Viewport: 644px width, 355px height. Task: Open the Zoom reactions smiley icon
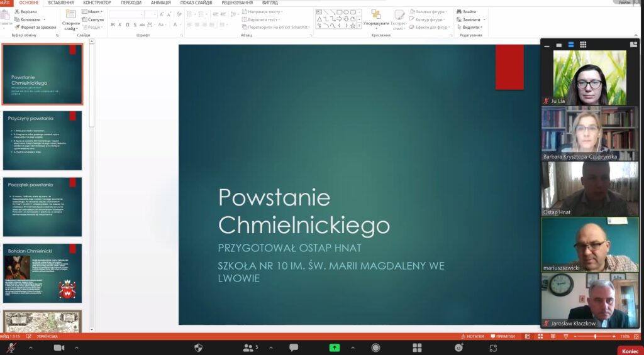(x=459, y=347)
